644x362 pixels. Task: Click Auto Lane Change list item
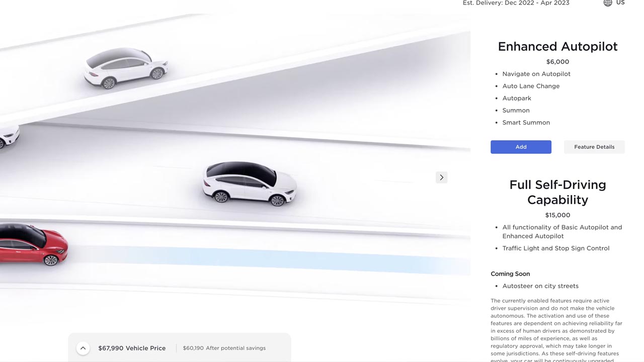[x=531, y=86]
